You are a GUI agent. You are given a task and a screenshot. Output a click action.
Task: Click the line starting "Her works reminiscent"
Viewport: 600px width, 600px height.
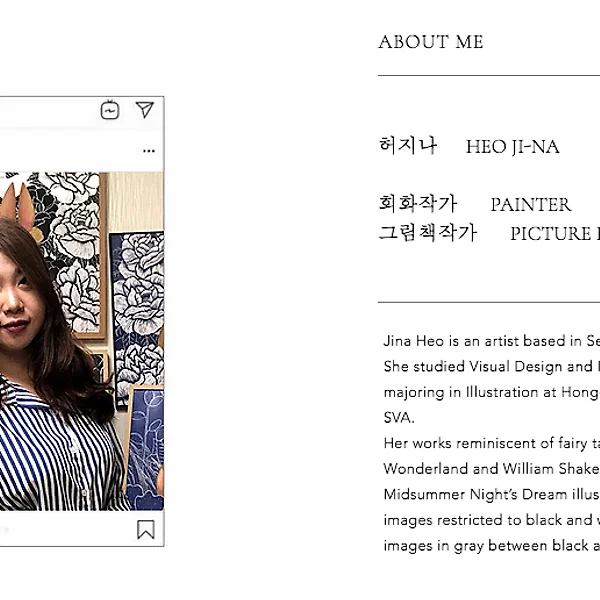pyautogui.click(x=491, y=444)
